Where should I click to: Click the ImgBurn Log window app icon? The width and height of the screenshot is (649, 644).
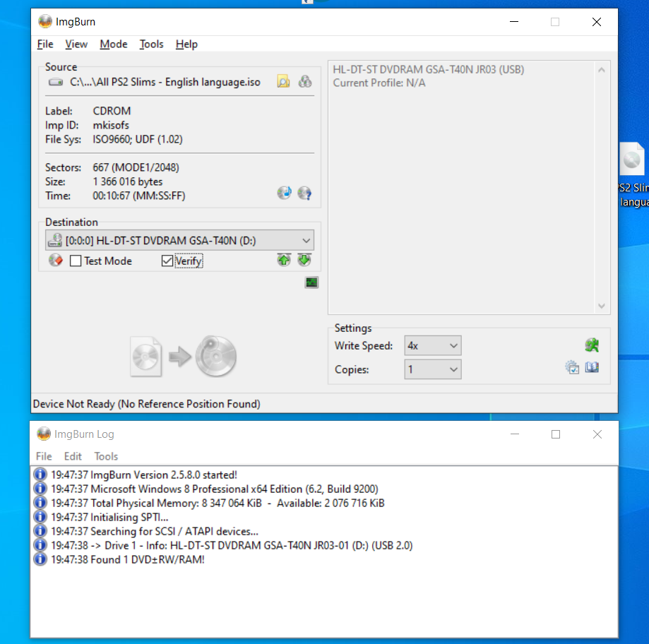[44, 434]
